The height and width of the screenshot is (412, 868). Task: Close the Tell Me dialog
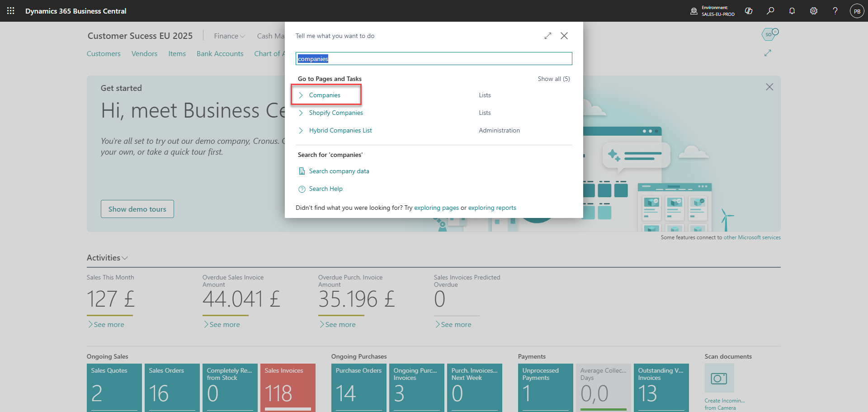[x=564, y=36]
